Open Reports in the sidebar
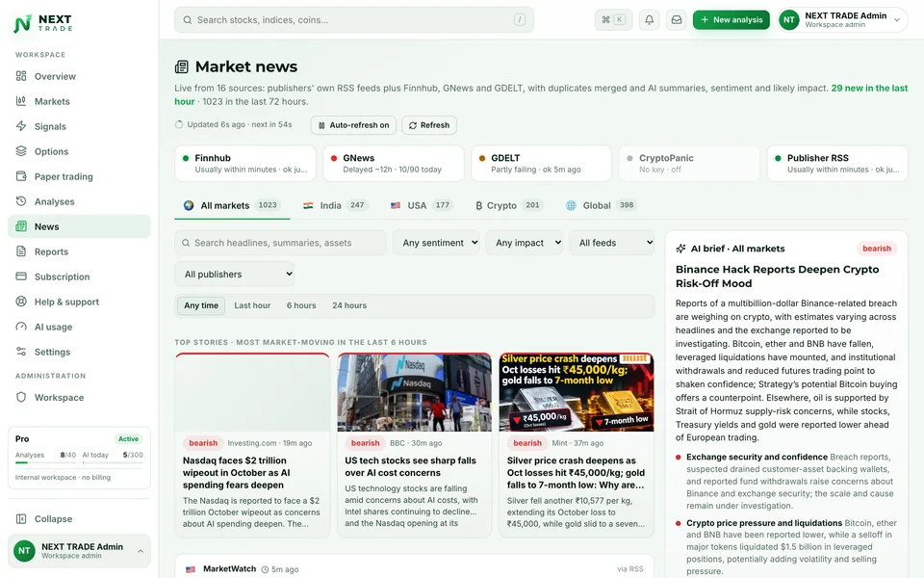This screenshot has height=578, width=924. pos(79,251)
